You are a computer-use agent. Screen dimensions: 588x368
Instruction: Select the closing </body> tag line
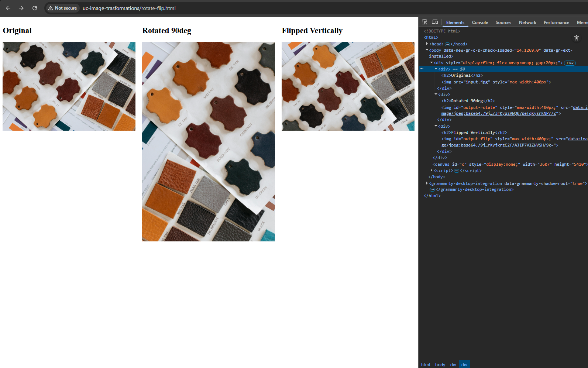437,177
